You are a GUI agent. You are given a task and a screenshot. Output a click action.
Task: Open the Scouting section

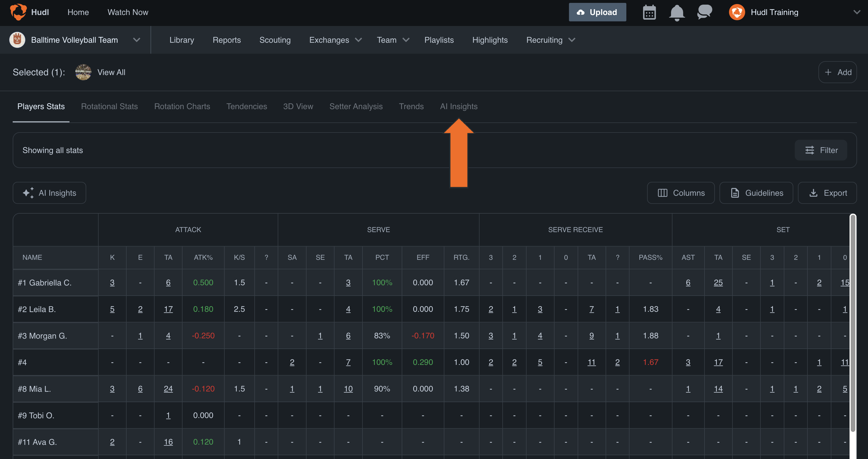(x=275, y=40)
